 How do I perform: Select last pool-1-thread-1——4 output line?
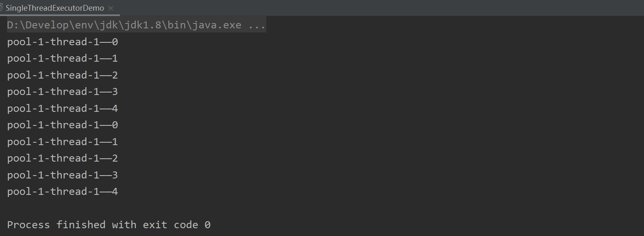[x=63, y=192]
